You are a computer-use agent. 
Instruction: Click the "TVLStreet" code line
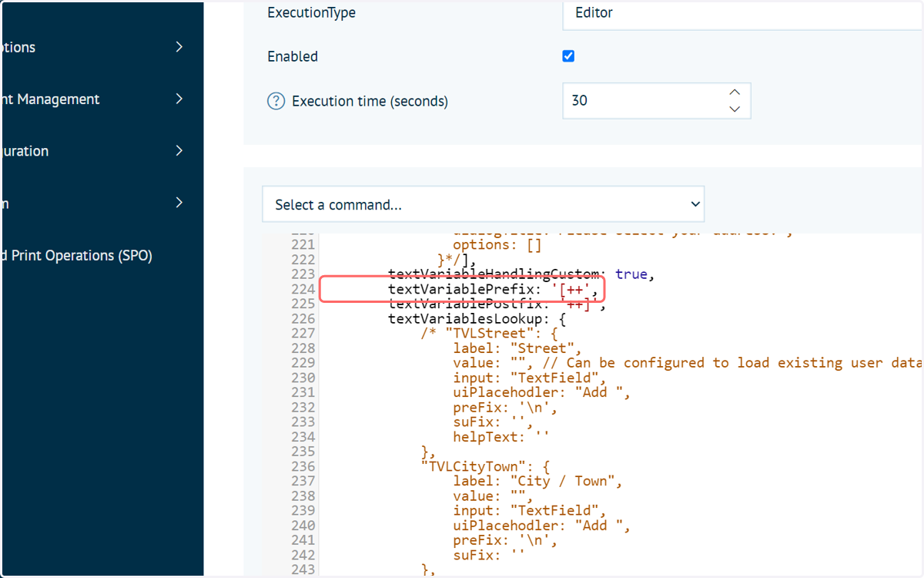(x=490, y=333)
